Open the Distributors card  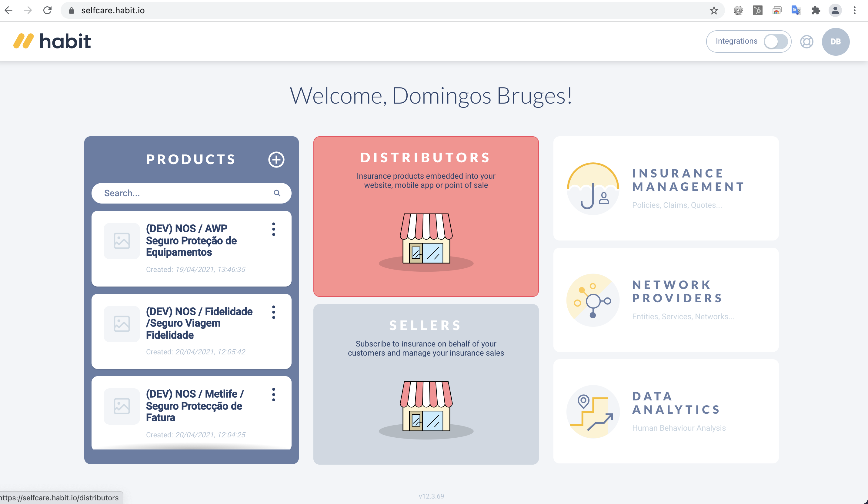426,216
